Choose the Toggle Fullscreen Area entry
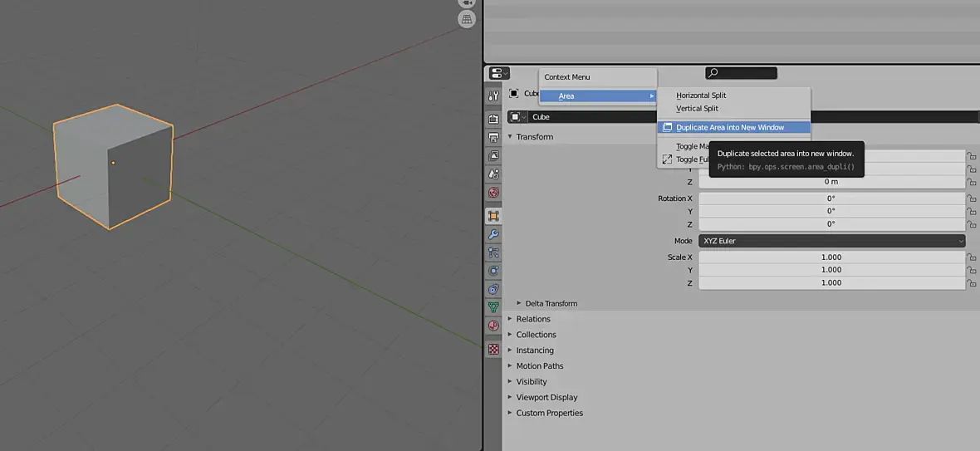980x451 pixels. (684, 160)
